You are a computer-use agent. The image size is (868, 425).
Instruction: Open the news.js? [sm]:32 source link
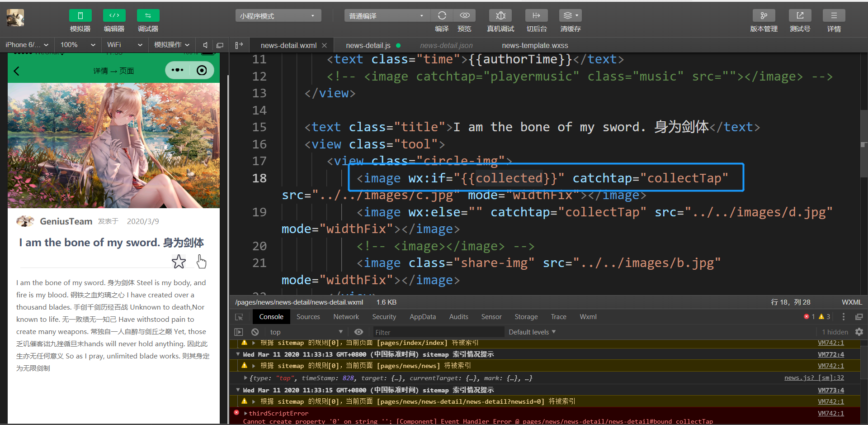coord(814,378)
